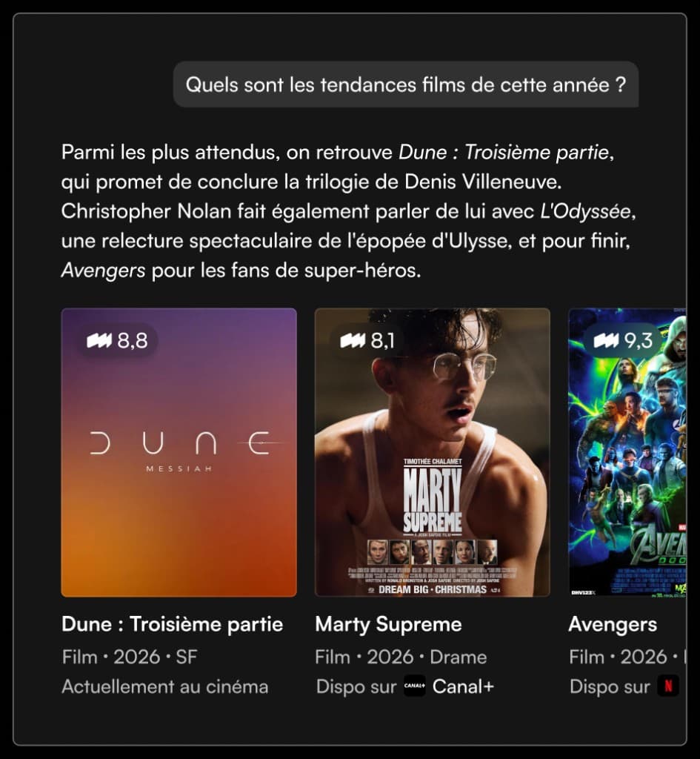The image size is (700, 759).
Task: Click the rating icon on Avengers poster
Action: coord(606,340)
